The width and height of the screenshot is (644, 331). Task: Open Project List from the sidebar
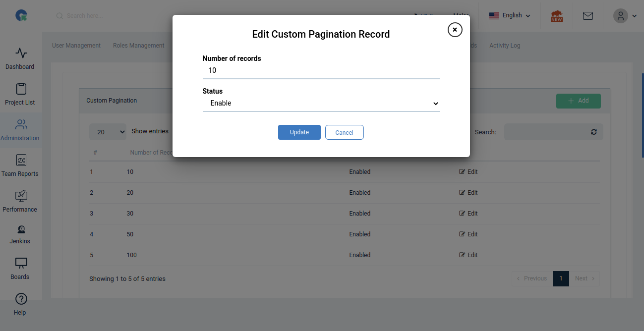[x=20, y=94]
